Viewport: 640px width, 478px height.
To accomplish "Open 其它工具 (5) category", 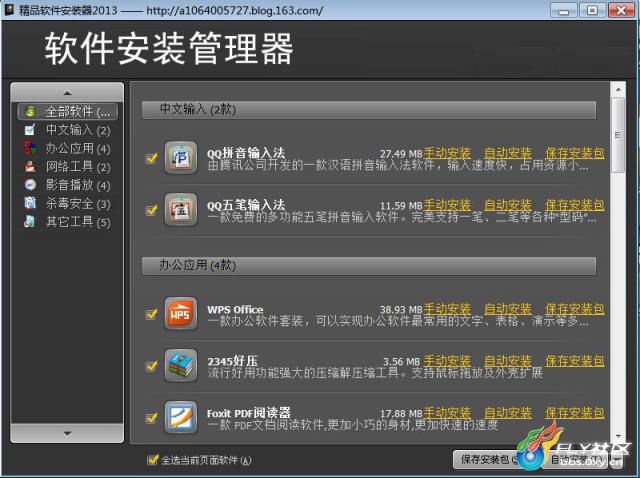I will (x=68, y=222).
